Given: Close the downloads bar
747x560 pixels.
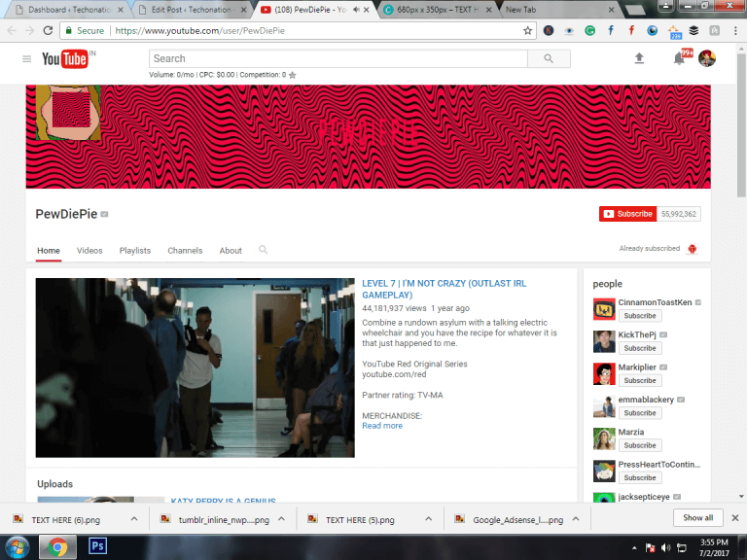Looking at the screenshot, I should click(x=735, y=517).
